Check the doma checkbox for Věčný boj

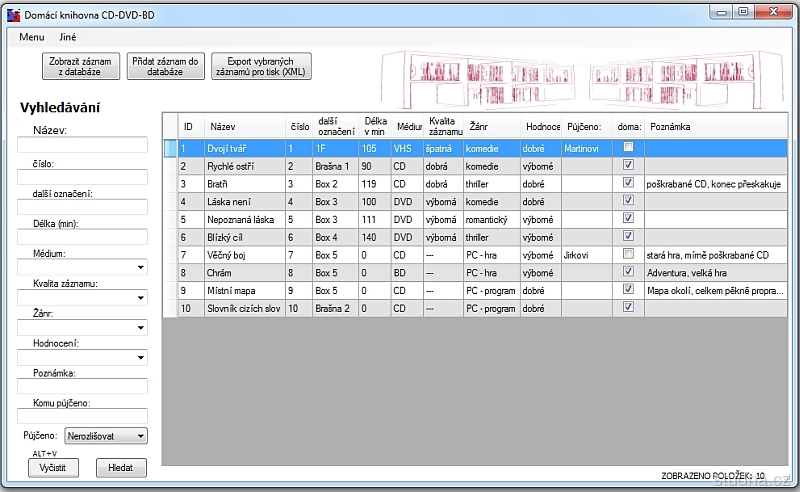tap(628, 254)
